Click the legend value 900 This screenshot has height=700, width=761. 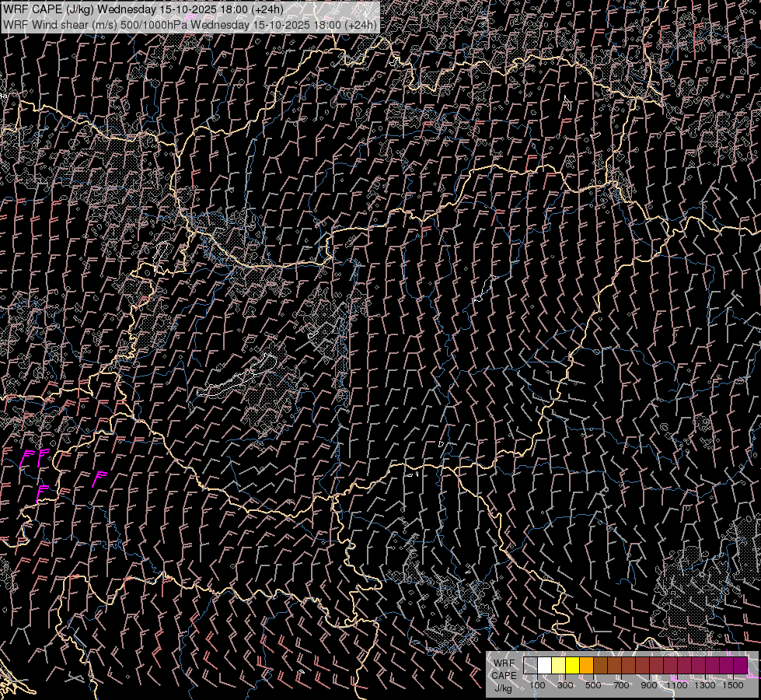coord(649,685)
